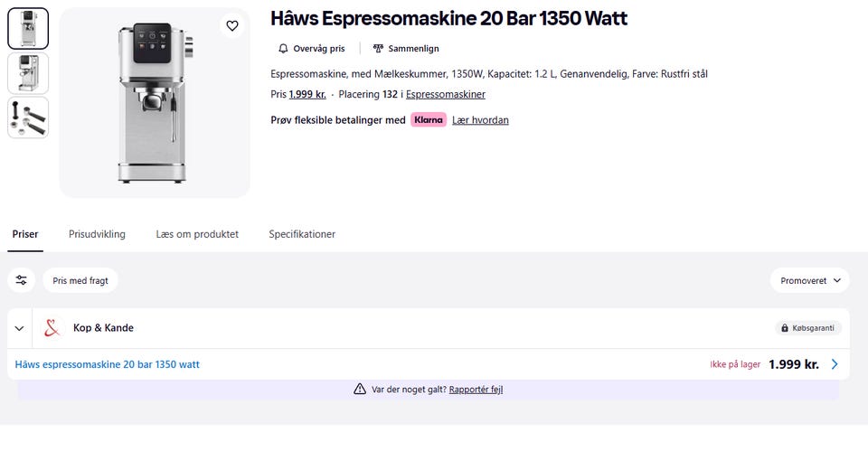Toggle the Pris med fragt filter
Viewport: 868px width, 461px height.
pyautogui.click(x=80, y=280)
